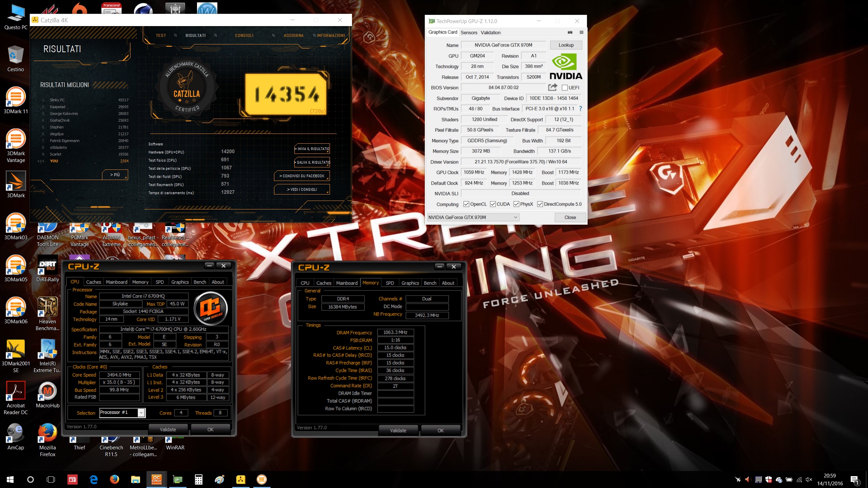Screen dimensions: 868x488
Task: Click the GPU-Z screenshot camera icon
Action: coord(570,33)
